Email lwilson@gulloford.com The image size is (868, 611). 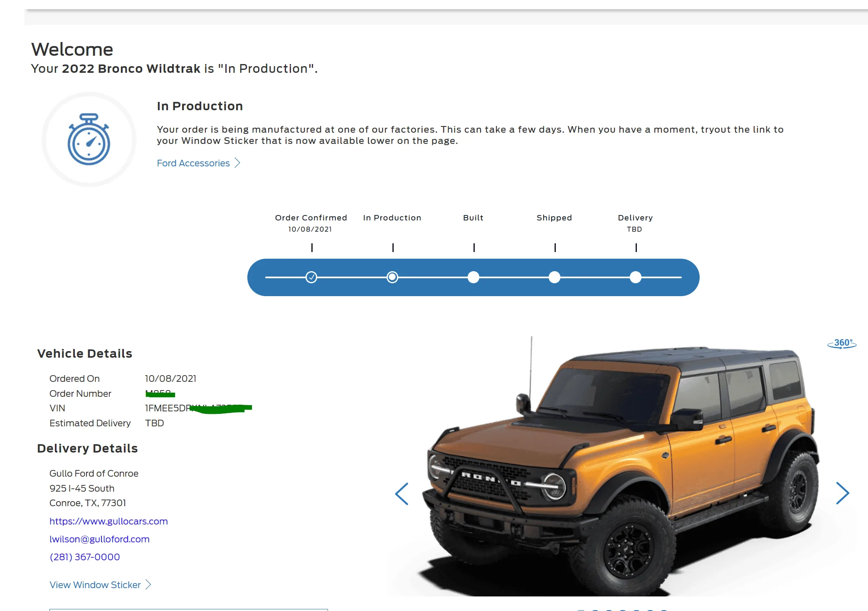click(x=99, y=539)
